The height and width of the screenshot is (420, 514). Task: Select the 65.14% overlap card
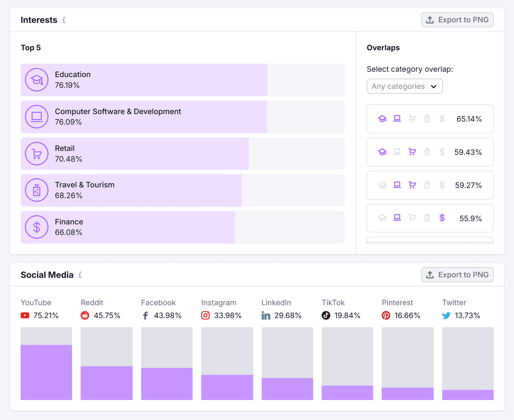[430, 119]
